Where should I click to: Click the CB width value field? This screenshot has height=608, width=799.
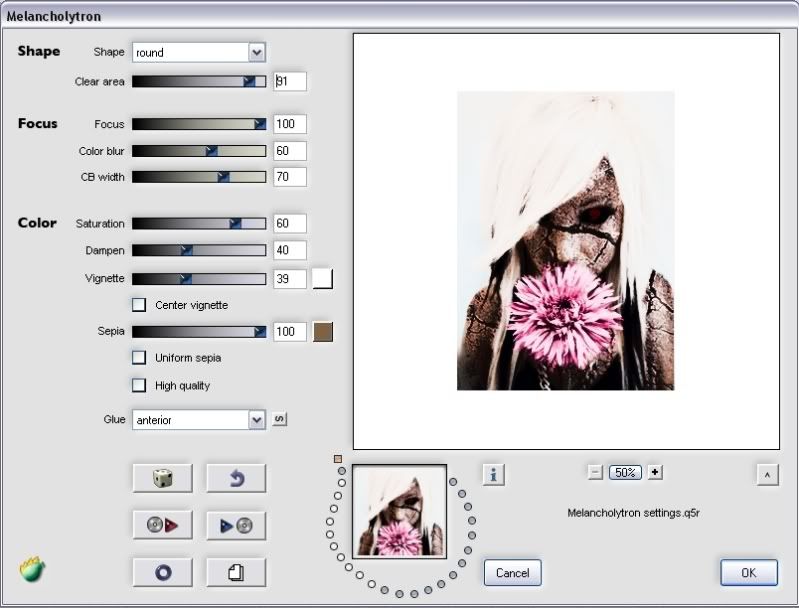click(290, 177)
